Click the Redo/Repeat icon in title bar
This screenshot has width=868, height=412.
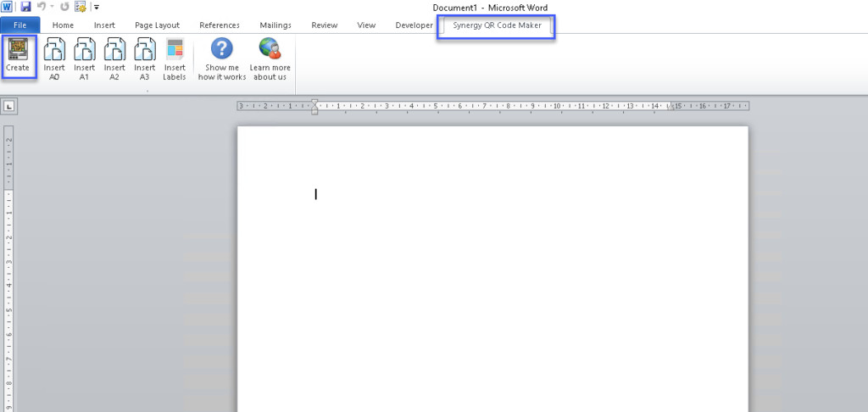point(64,7)
